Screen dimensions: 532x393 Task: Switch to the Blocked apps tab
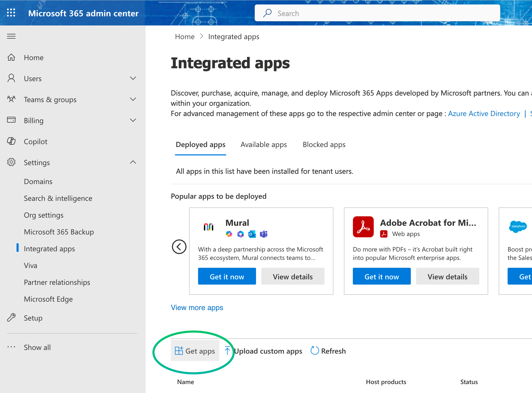click(324, 145)
